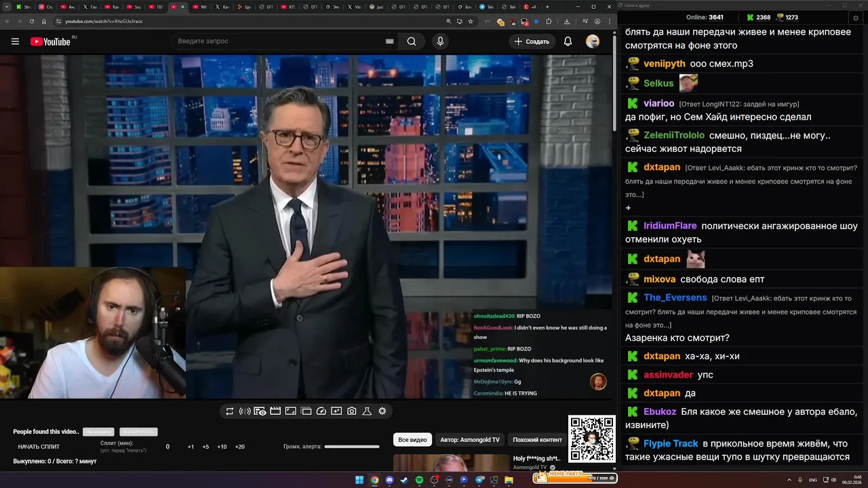Viewport: 868px width, 488px height.
Task: Open Chrome from the taskbar
Action: pos(374,480)
